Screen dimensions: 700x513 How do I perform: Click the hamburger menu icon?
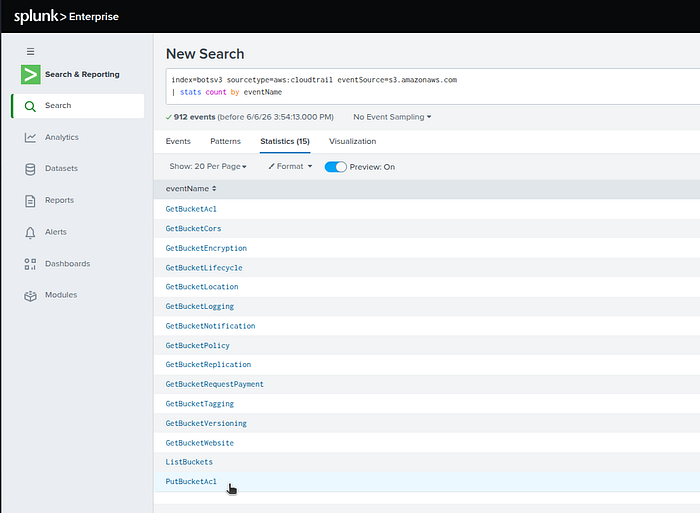[30, 51]
